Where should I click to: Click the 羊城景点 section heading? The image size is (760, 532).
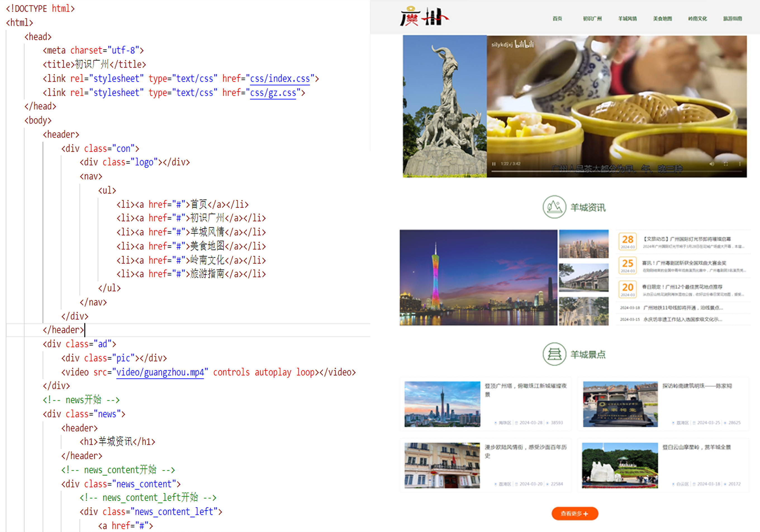click(x=588, y=355)
